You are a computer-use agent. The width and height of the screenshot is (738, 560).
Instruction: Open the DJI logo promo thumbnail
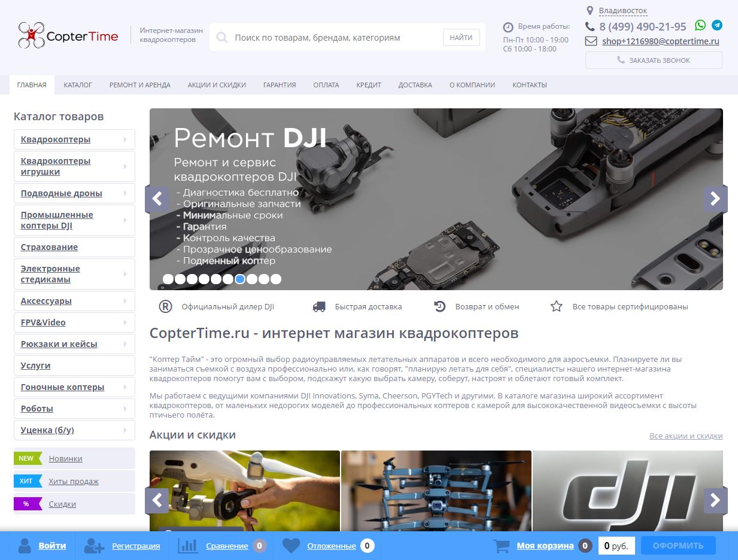coord(628,491)
